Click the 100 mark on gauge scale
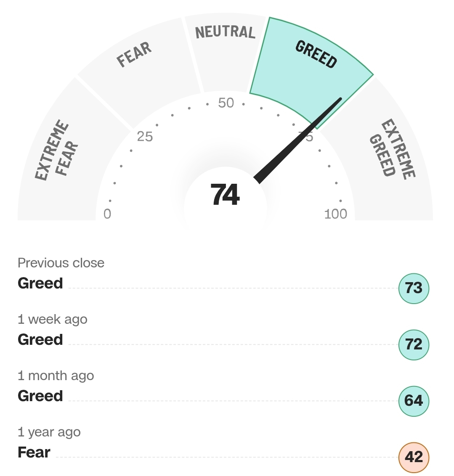The width and height of the screenshot is (454, 476). (336, 214)
